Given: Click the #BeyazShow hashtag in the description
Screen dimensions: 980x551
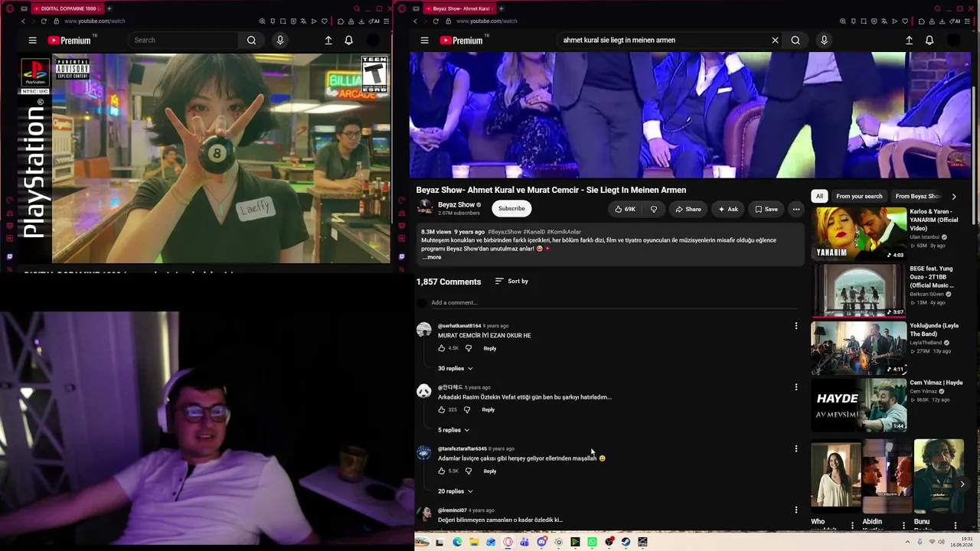Looking at the screenshot, I should 505,232.
